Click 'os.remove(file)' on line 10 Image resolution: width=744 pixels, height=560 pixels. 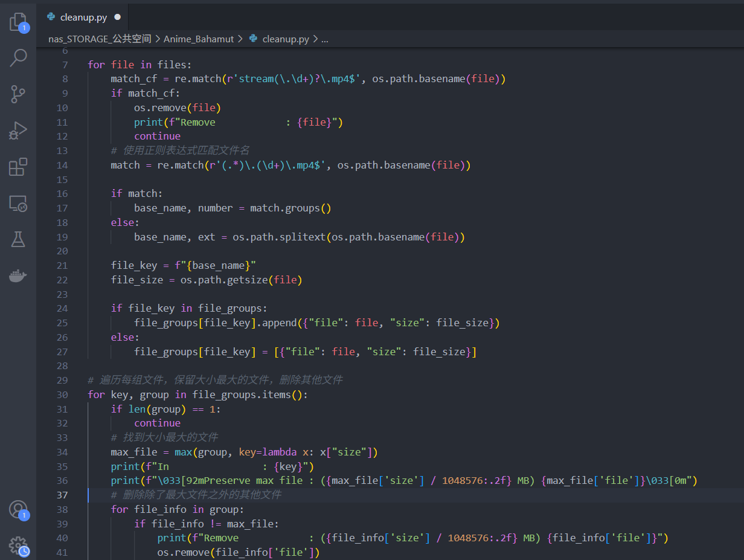click(x=178, y=108)
